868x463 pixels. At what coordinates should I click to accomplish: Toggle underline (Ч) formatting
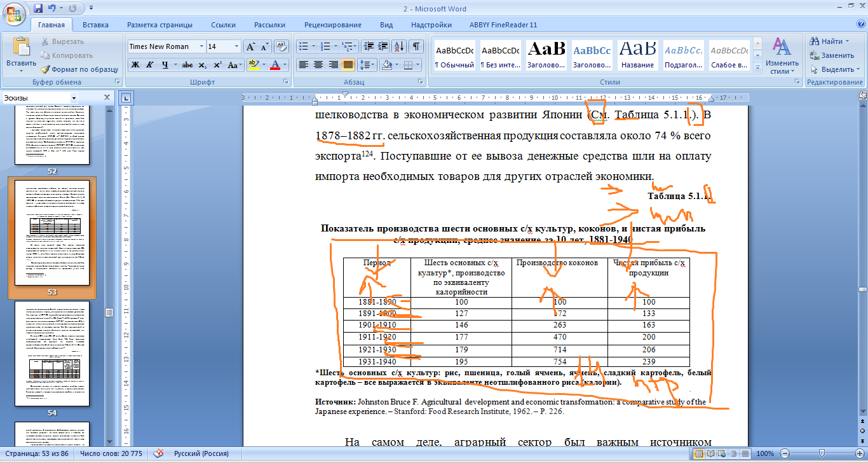point(165,65)
